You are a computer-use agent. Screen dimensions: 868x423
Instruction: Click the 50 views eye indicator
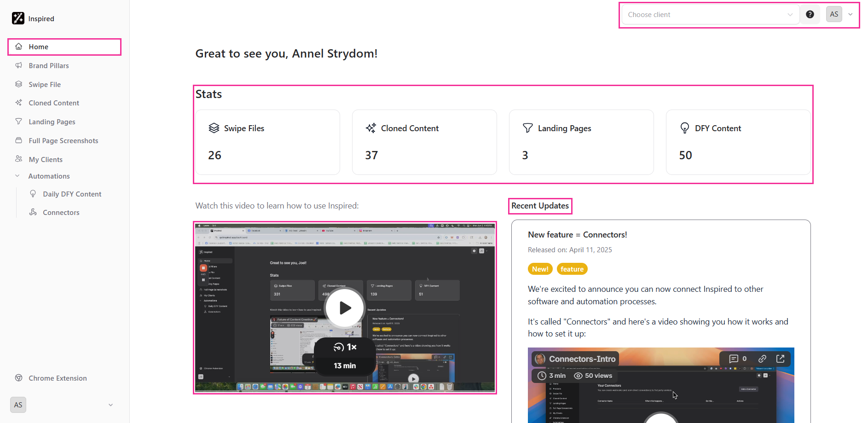[x=593, y=376]
